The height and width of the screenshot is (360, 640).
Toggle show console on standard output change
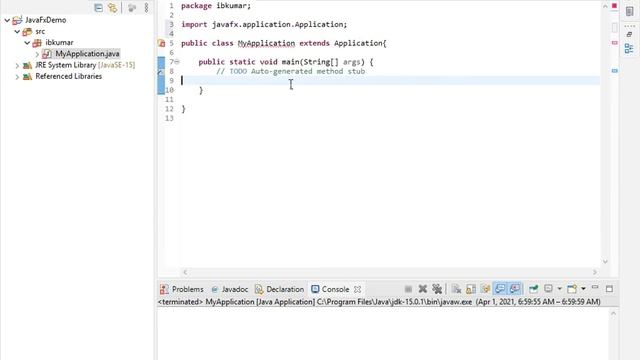point(500,289)
